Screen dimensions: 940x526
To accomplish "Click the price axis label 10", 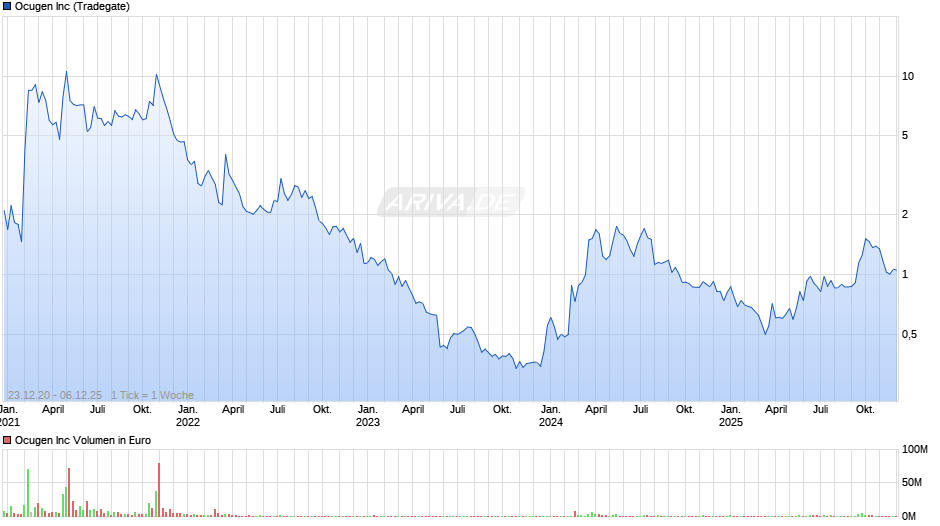I will [x=908, y=76].
